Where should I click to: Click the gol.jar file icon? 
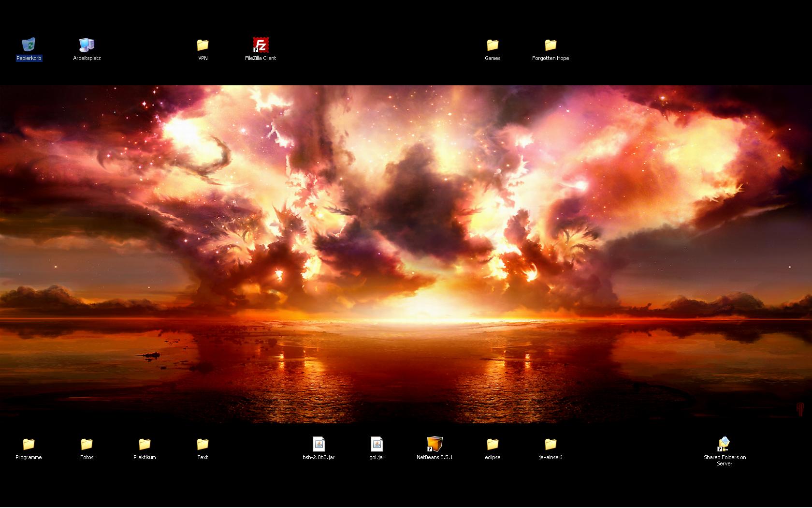pyautogui.click(x=377, y=444)
